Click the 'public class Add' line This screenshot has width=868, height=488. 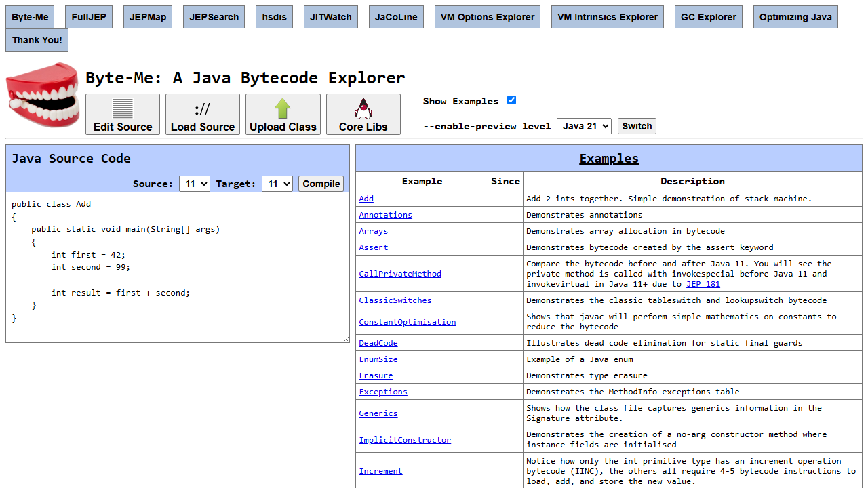coord(51,204)
